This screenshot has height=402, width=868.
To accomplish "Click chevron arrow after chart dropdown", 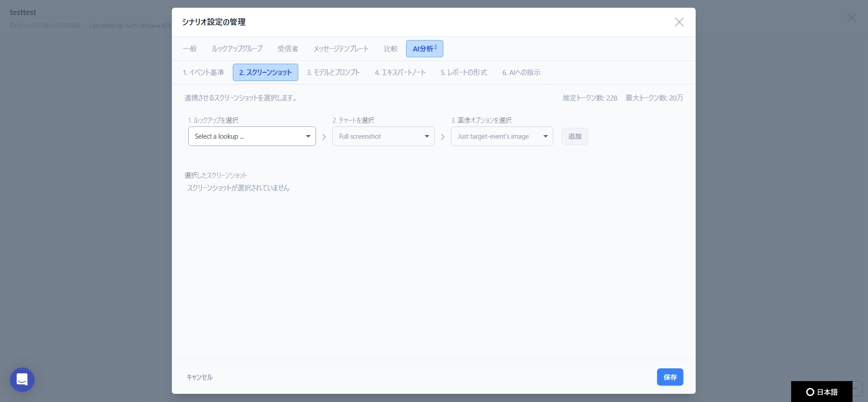I will pos(443,137).
